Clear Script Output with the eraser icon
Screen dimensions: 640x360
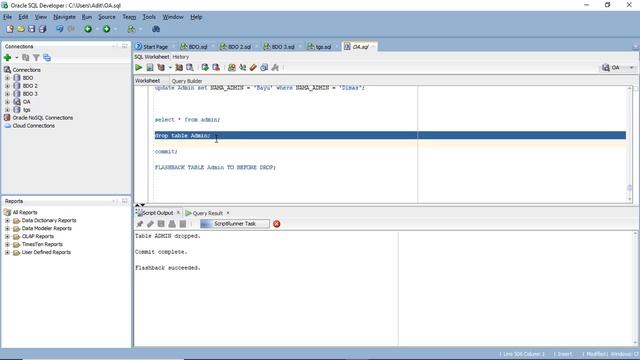[x=150, y=224]
